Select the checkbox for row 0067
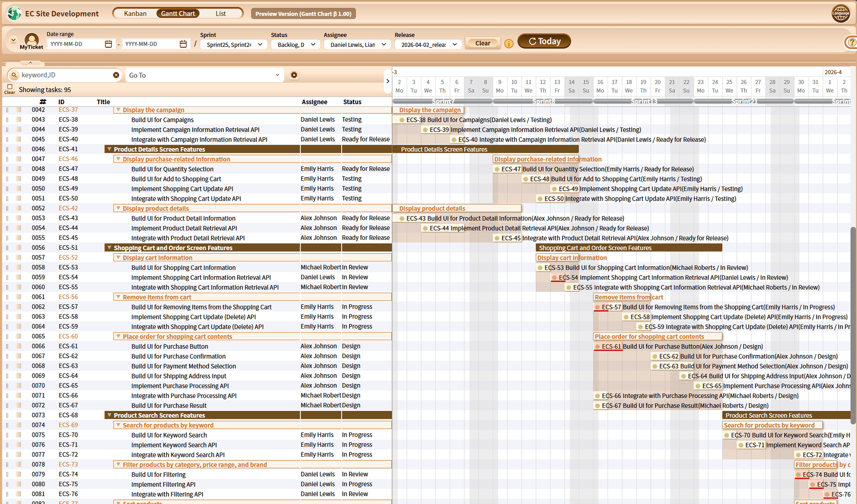This screenshot has width=857, height=504. [x=18, y=356]
